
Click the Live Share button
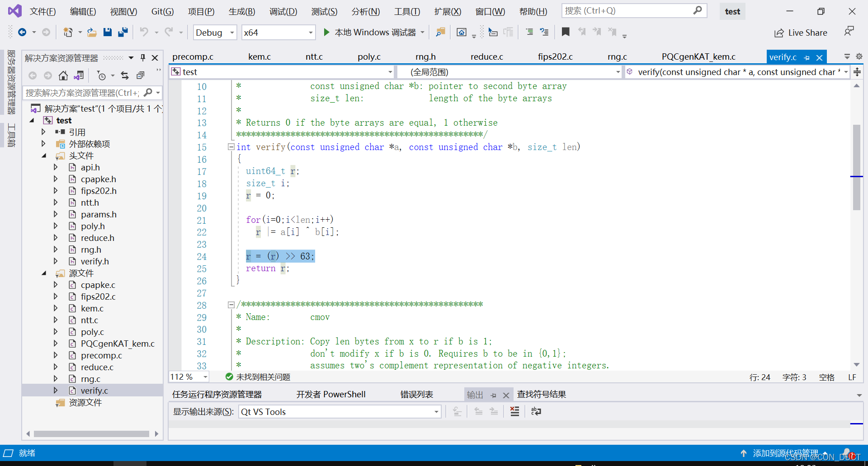[x=801, y=33]
